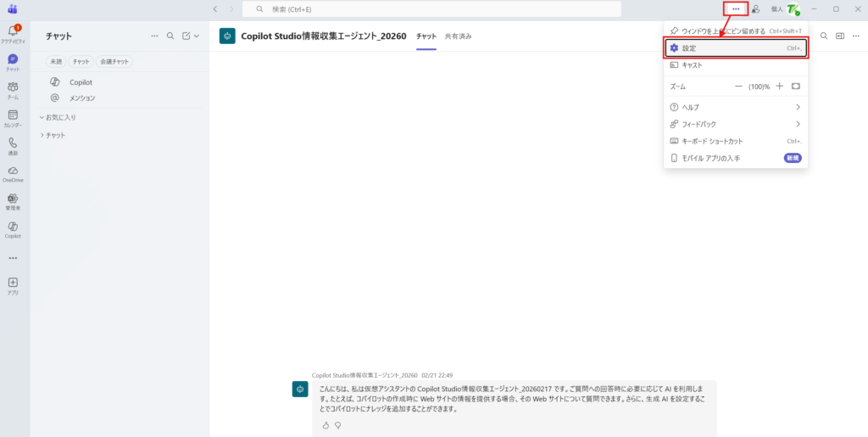
Task: Expand the ヘルプ submenu
Action: pyautogui.click(x=735, y=107)
